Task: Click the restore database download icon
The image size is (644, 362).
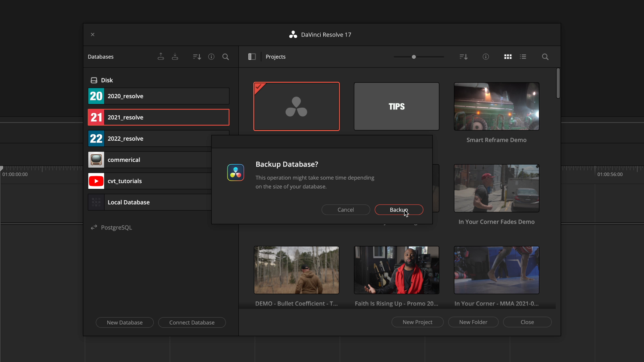Action: pyautogui.click(x=175, y=56)
